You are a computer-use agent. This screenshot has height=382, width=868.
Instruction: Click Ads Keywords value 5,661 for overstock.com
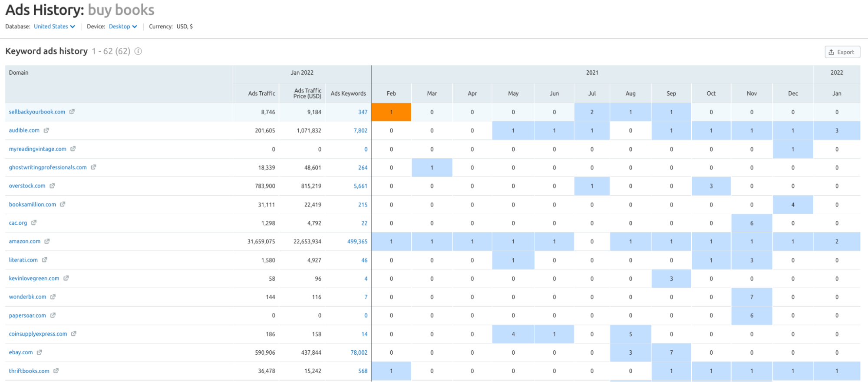pos(360,186)
